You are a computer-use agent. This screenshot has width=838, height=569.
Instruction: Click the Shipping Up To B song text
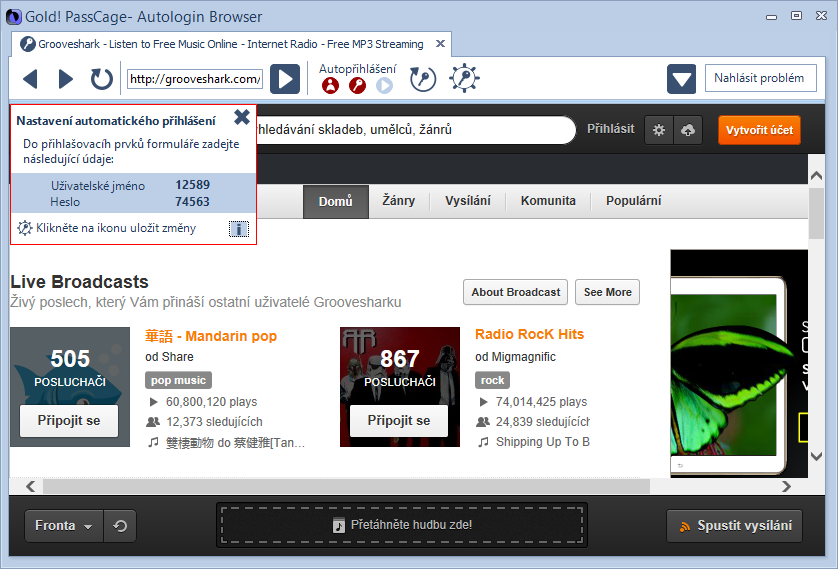pos(542,442)
